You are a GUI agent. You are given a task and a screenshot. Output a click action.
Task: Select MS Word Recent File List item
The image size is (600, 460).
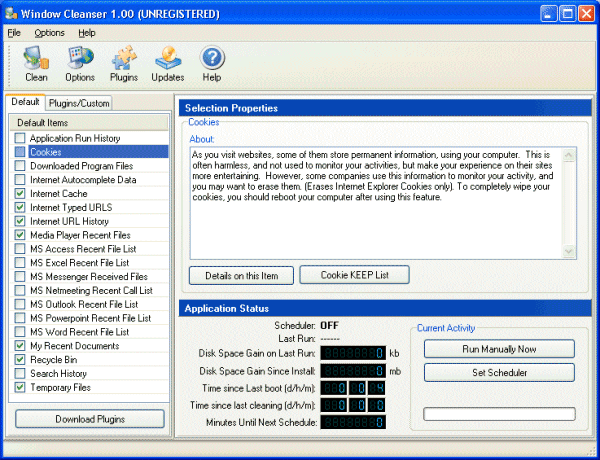tap(79, 331)
